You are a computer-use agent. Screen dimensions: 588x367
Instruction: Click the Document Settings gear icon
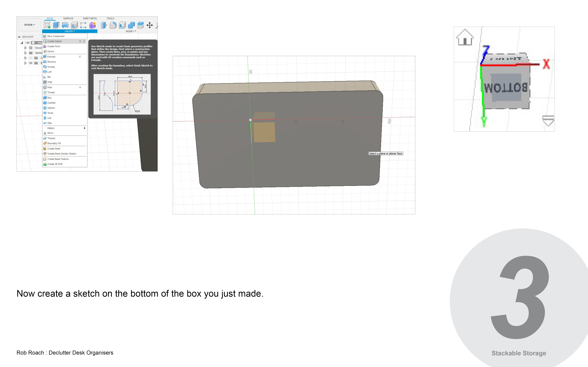(x=31, y=48)
